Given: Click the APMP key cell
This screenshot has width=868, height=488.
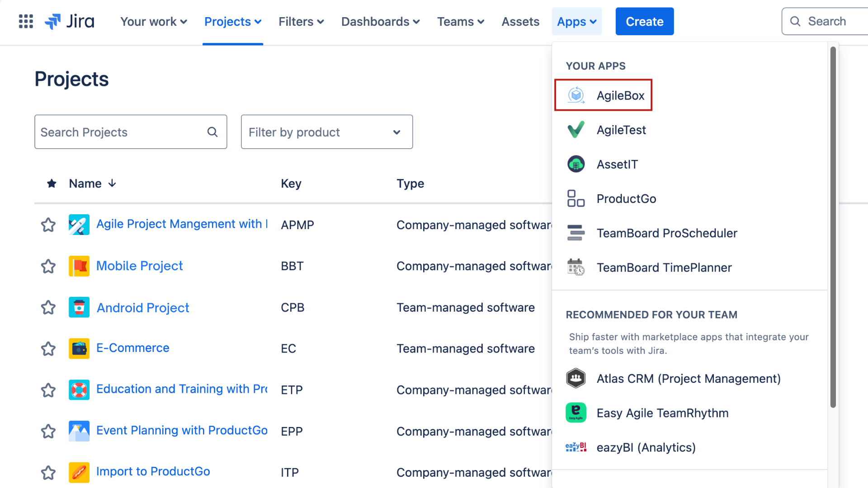Looking at the screenshot, I should pyautogui.click(x=297, y=225).
